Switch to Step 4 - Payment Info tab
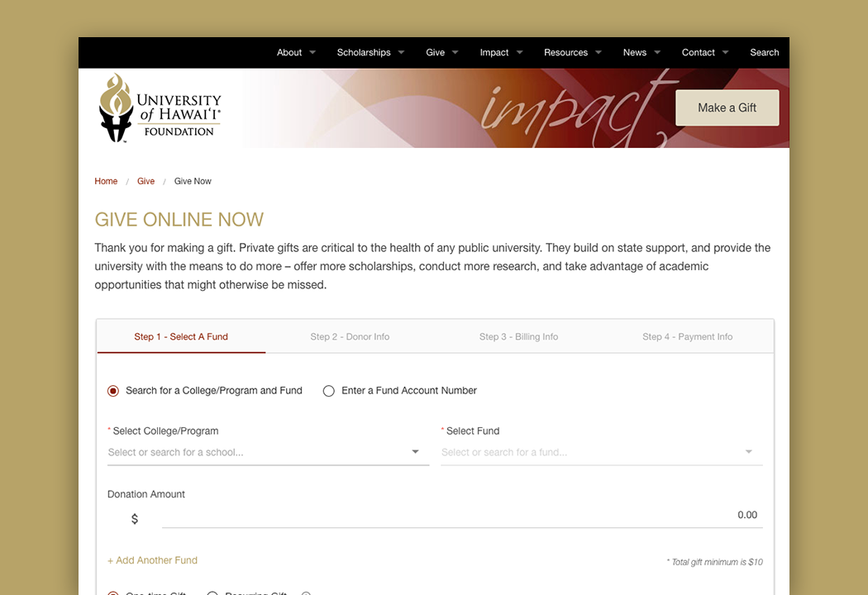The image size is (868, 595). (688, 336)
